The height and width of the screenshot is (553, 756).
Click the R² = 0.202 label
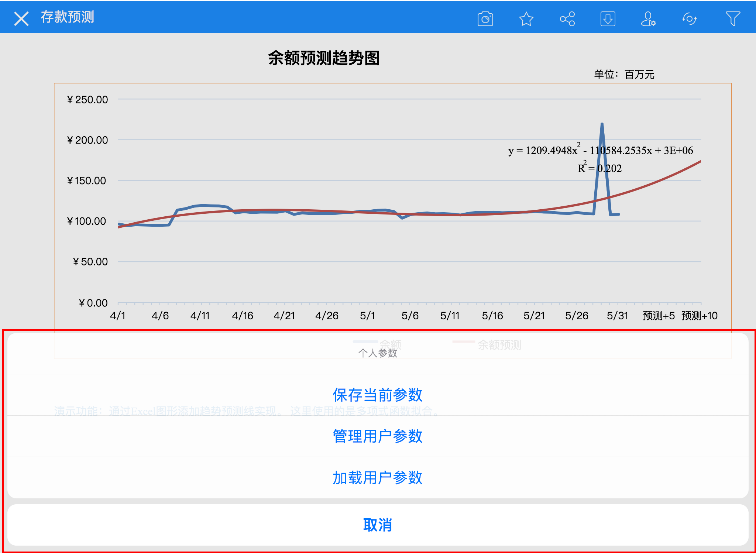point(600,168)
